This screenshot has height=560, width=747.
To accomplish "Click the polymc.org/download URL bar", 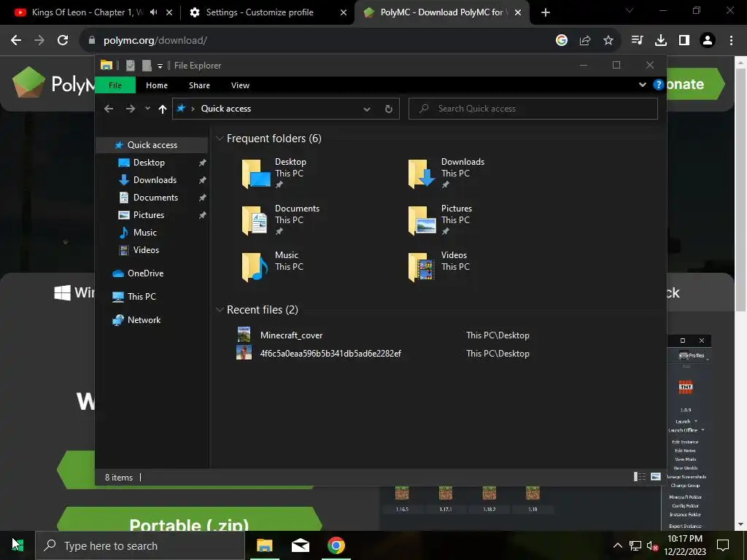I will point(155,41).
